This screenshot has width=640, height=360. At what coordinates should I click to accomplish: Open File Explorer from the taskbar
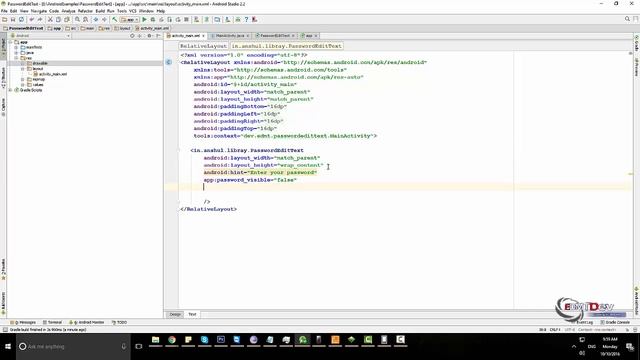tap(156, 340)
